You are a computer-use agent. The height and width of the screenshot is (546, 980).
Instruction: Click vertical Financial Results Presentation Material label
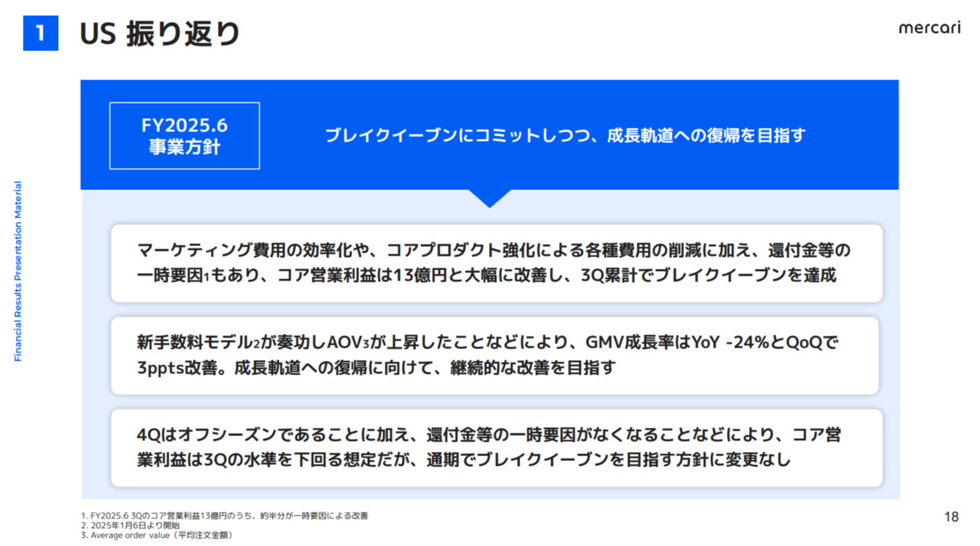pyautogui.click(x=18, y=271)
